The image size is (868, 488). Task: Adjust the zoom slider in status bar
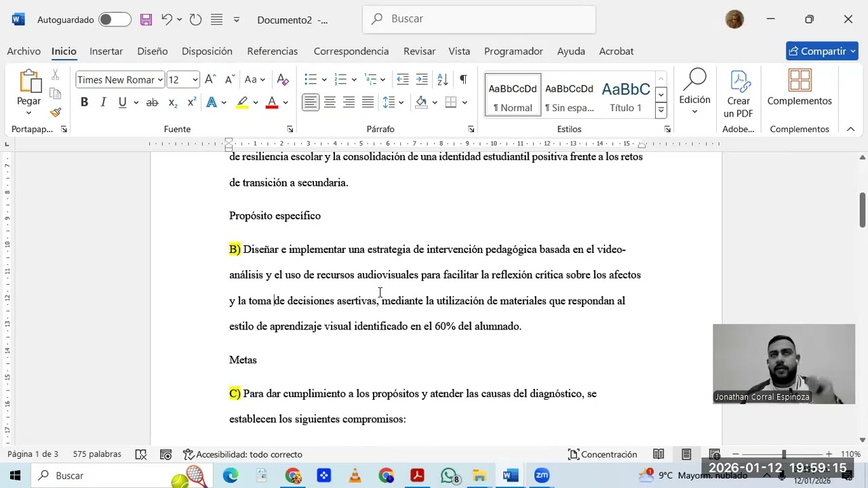pyautogui.click(x=784, y=454)
